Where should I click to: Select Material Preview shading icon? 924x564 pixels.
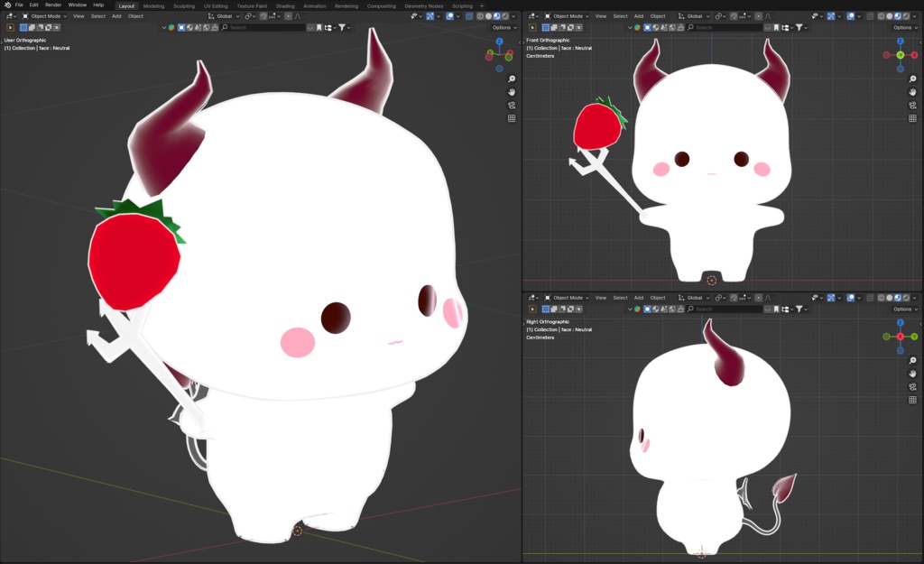coord(496,15)
